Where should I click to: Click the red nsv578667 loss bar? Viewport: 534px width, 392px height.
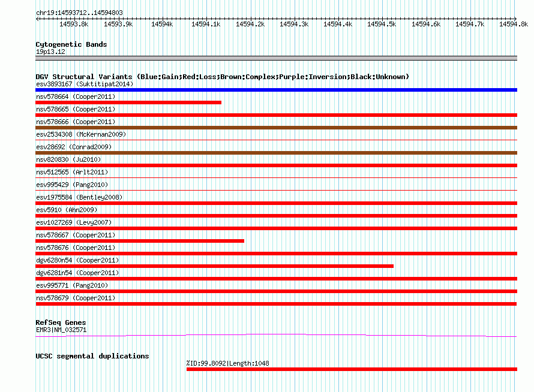(x=140, y=241)
